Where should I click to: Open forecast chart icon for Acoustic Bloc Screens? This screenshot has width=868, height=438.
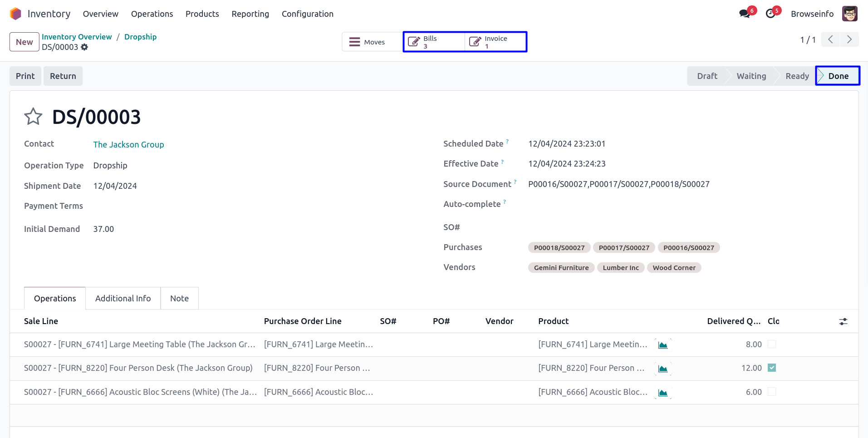click(662, 393)
